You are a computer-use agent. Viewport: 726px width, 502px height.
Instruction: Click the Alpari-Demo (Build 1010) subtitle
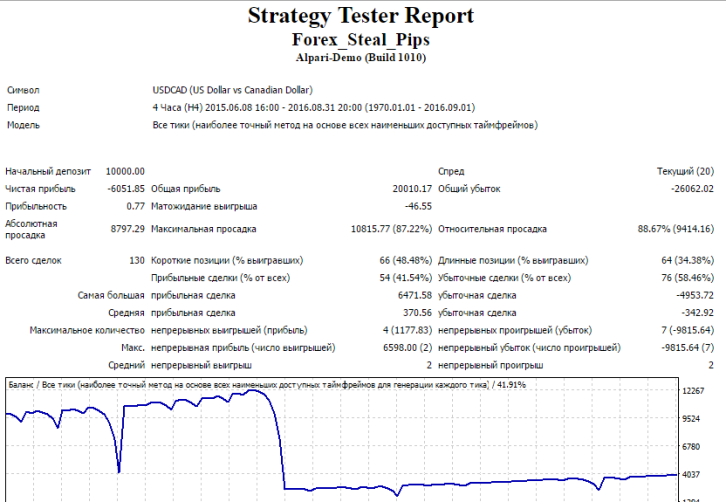[361, 58]
